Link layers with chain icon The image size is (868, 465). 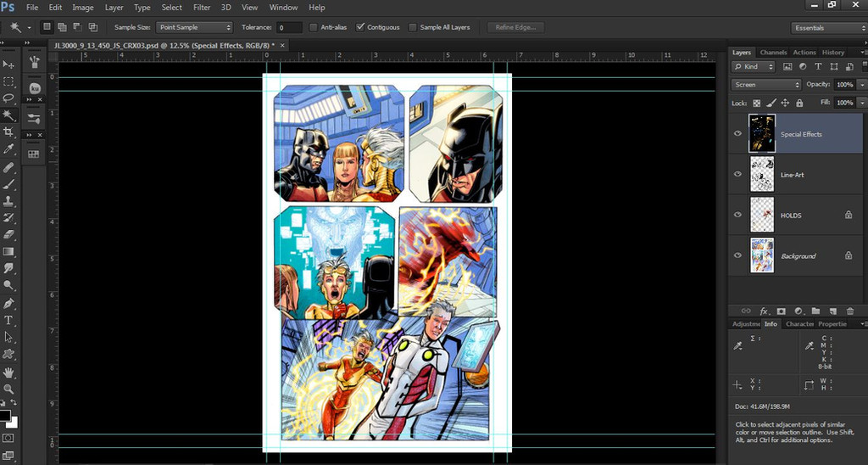tap(746, 311)
